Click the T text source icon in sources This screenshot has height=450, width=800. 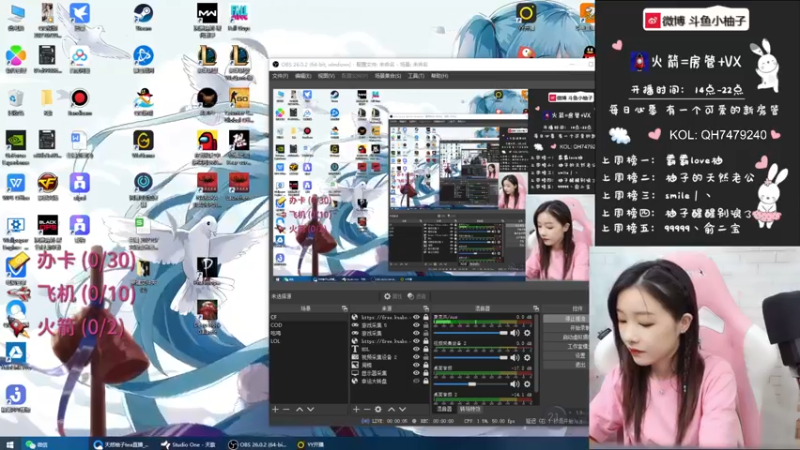pyautogui.click(x=355, y=349)
